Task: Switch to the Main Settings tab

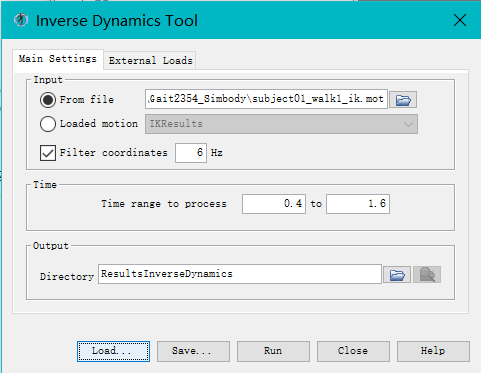Action: 58,59
